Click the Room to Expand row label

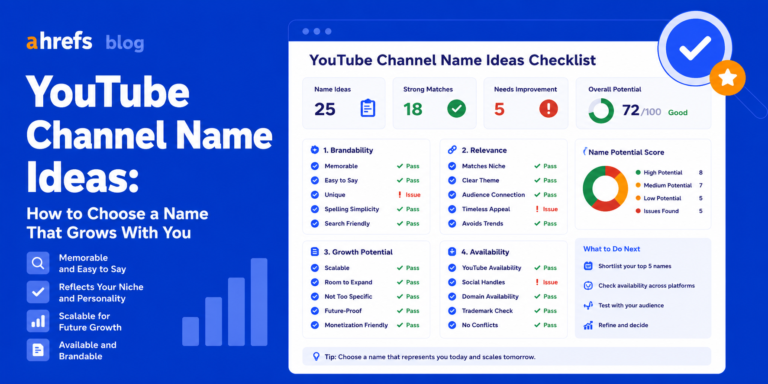348,282
